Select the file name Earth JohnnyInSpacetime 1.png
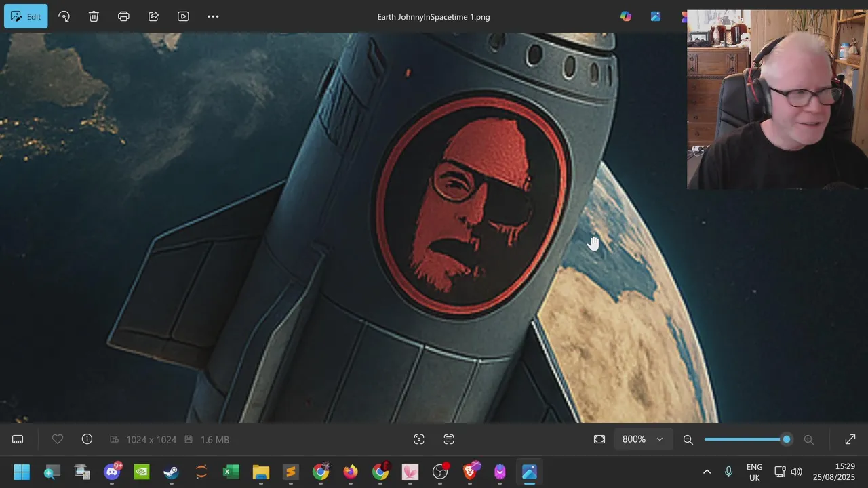Viewport: 868px width, 488px height. 433,17
